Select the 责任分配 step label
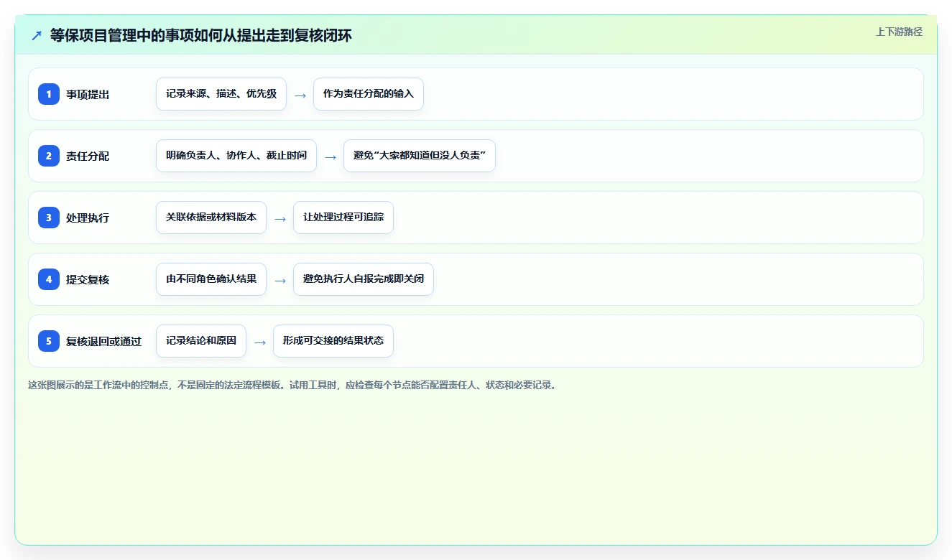This screenshot has width=952, height=560. 88,156
